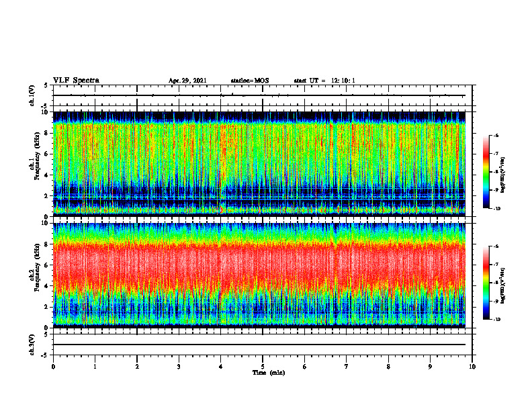
Task: Click the time axis tick label '10'
Action: tap(472, 367)
